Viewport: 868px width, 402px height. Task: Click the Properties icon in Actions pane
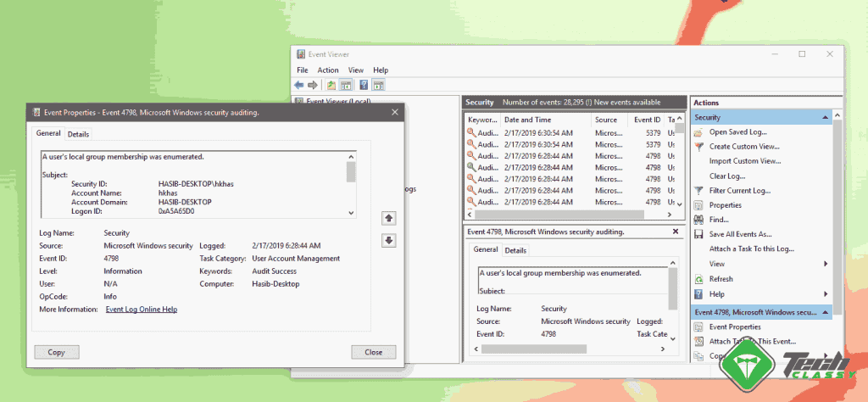coord(698,205)
